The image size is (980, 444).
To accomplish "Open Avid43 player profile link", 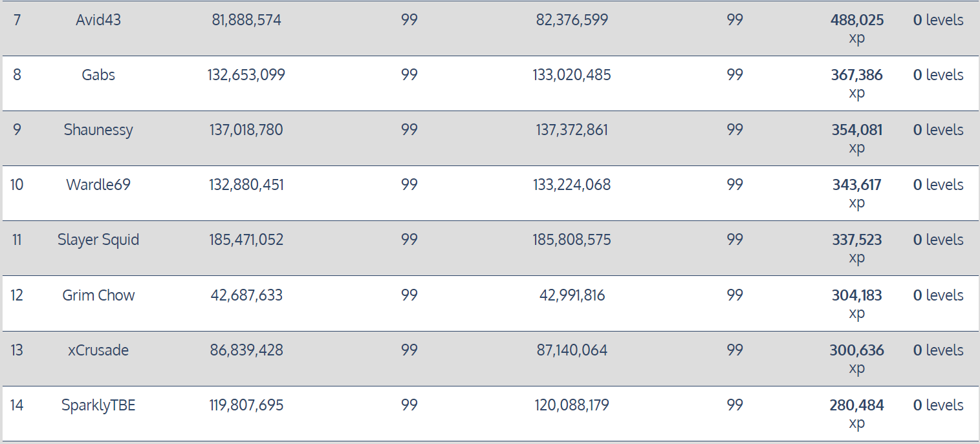I will click(98, 20).
